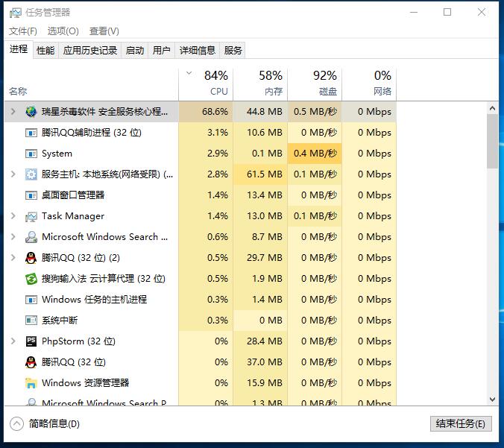Click the 37.0 MB memory value
This screenshot has height=448, width=504.
coord(265,362)
